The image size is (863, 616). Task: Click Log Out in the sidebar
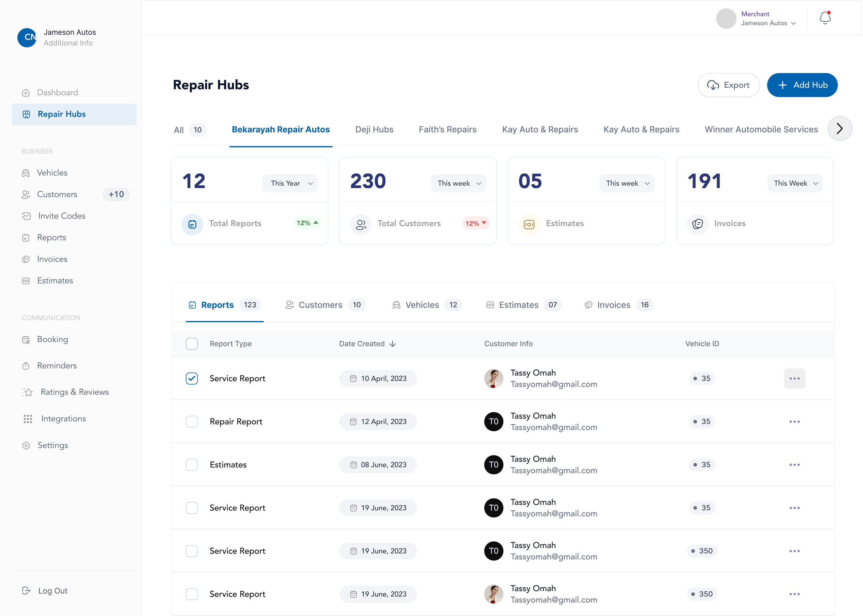coord(45,591)
